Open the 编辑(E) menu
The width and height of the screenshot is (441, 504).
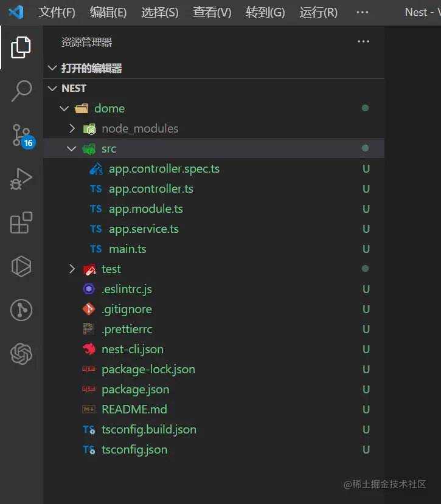pos(108,13)
